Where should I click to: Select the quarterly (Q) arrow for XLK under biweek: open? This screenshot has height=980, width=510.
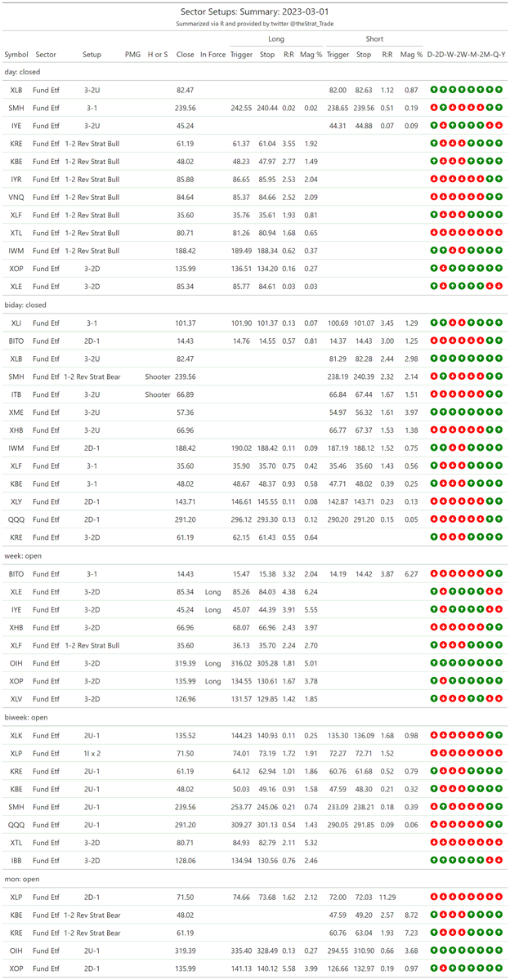pos(490,736)
